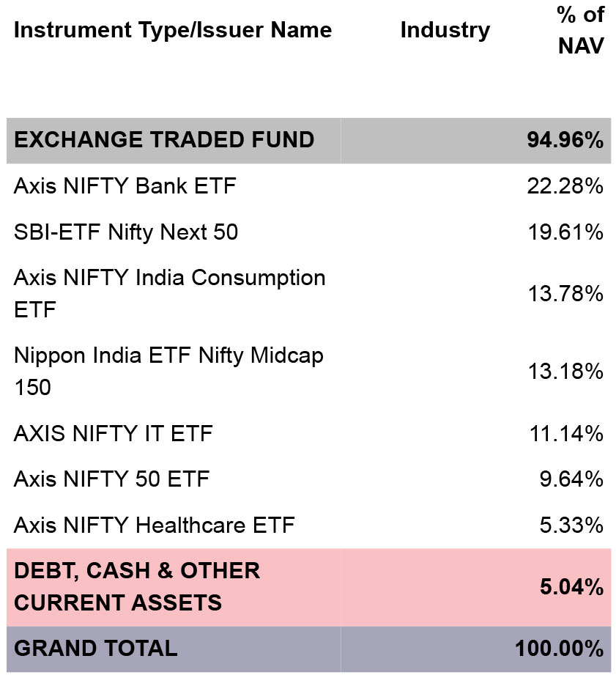Select the 5.33% NAV value
This screenshot has height=675, width=616.
571,525
